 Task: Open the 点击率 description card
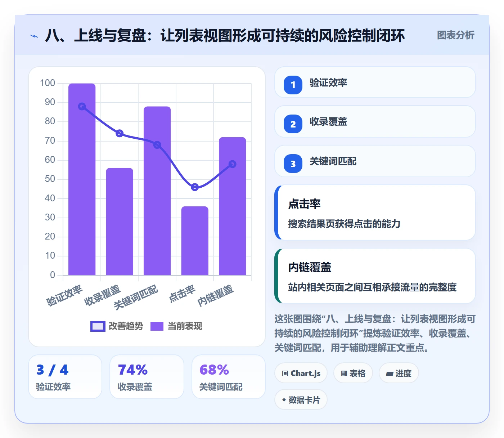(x=375, y=213)
